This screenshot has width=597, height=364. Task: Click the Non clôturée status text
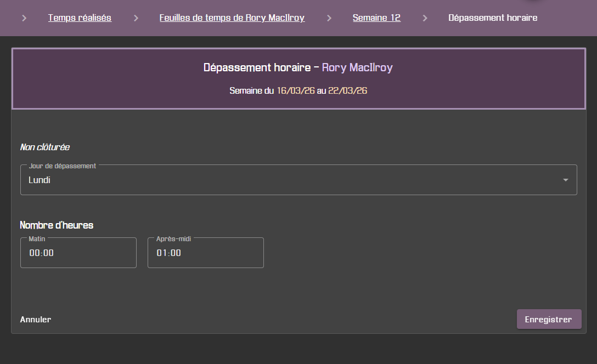click(45, 147)
